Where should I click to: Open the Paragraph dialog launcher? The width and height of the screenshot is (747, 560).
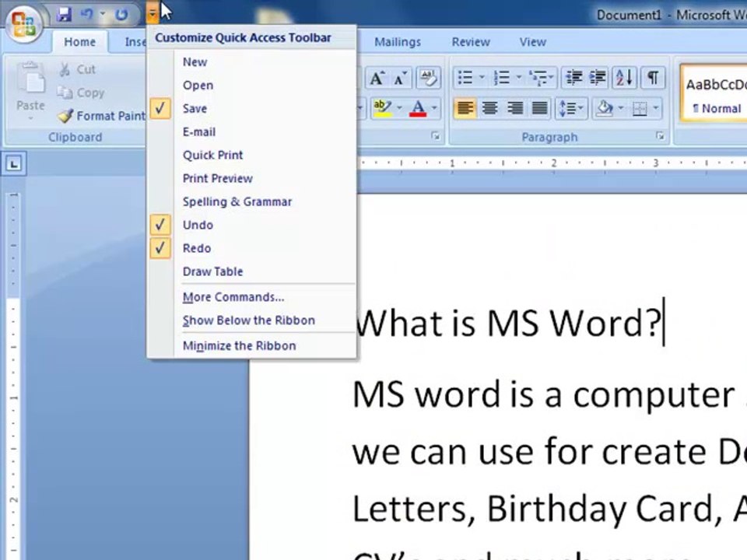[660, 136]
